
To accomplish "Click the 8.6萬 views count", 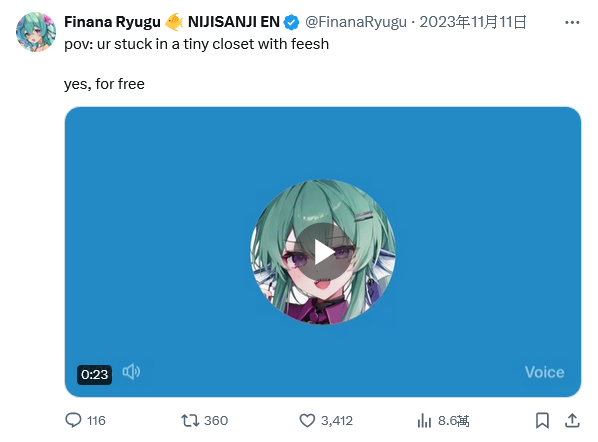I will click(453, 421).
